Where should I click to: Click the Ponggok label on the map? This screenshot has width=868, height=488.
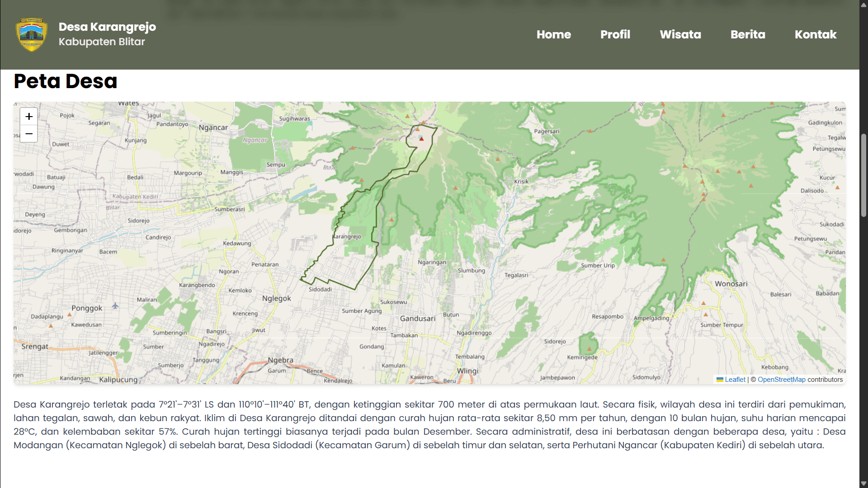click(x=87, y=308)
